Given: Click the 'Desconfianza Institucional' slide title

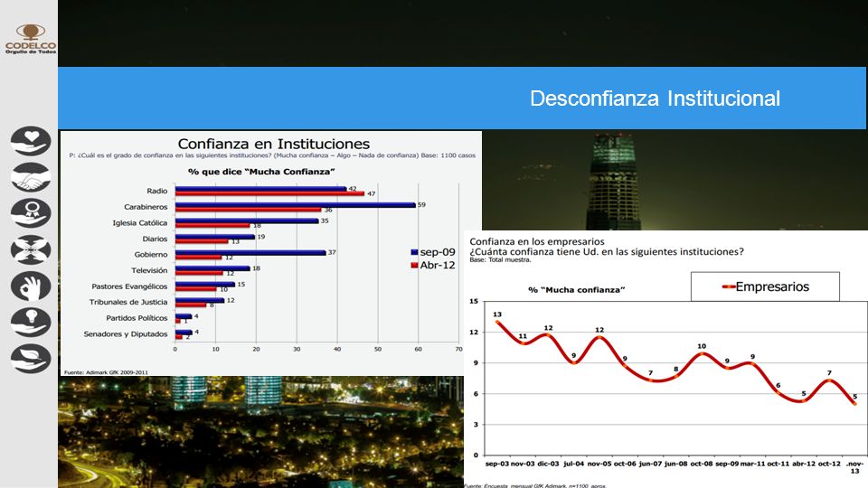Looking at the screenshot, I should (655, 99).
